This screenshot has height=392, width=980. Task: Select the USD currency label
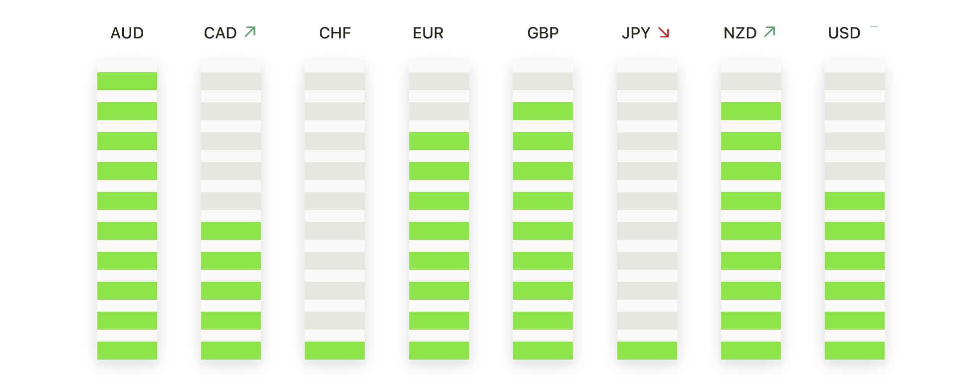(844, 33)
